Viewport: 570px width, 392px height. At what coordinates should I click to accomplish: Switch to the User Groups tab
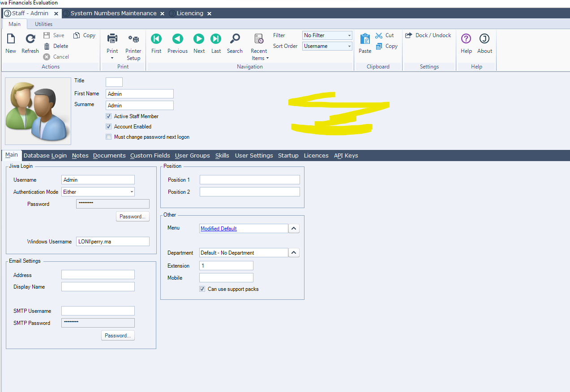click(192, 156)
